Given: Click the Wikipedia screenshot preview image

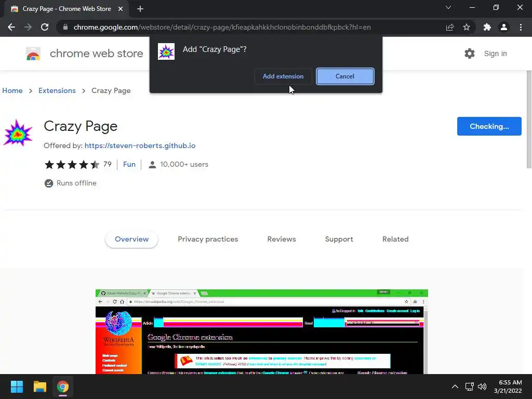Looking at the screenshot, I should pyautogui.click(x=262, y=332).
